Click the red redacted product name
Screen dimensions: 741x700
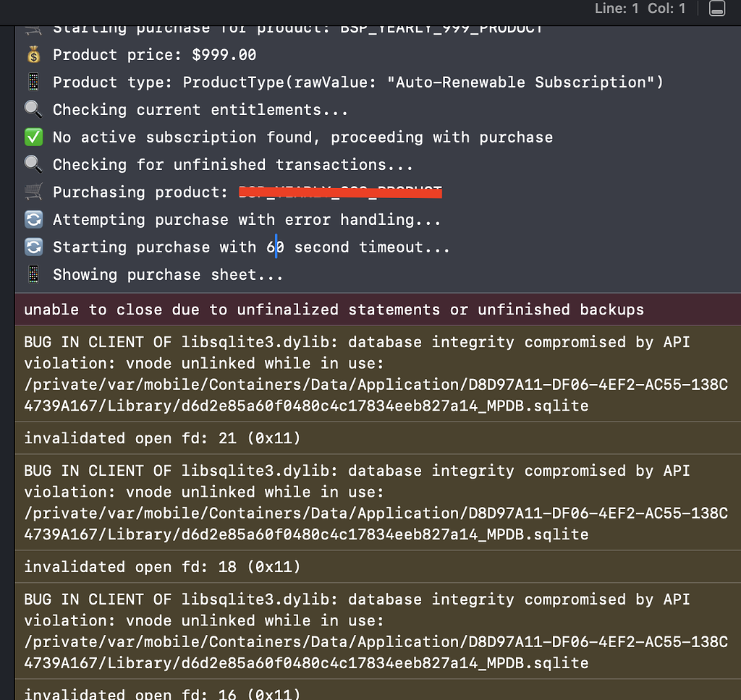point(340,192)
